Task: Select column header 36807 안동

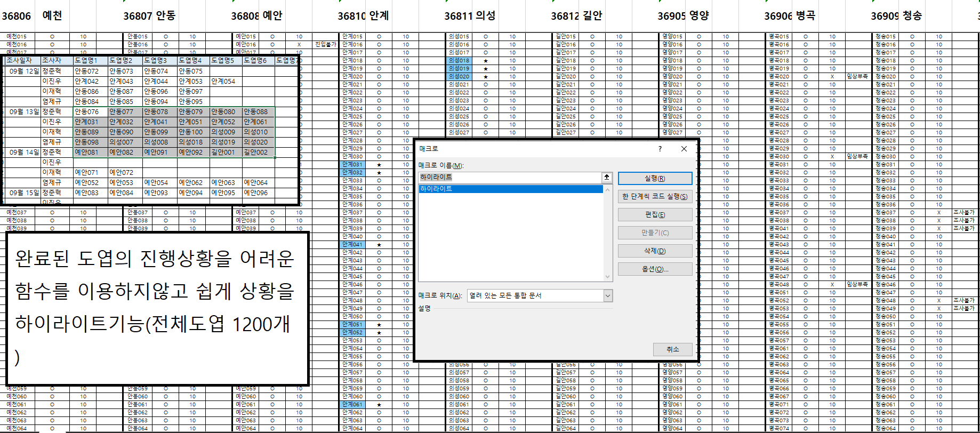Action: tap(150, 15)
